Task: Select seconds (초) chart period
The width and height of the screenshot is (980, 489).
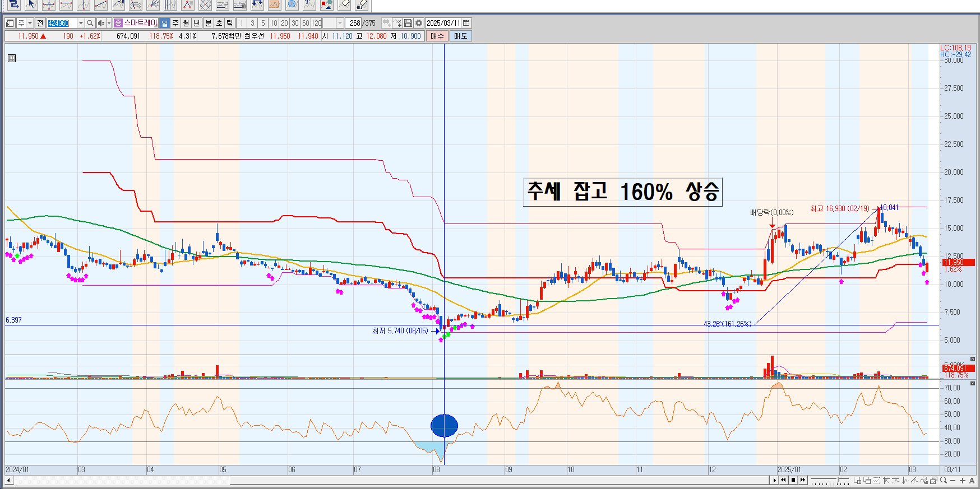Action: pyautogui.click(x=219, y=23)
